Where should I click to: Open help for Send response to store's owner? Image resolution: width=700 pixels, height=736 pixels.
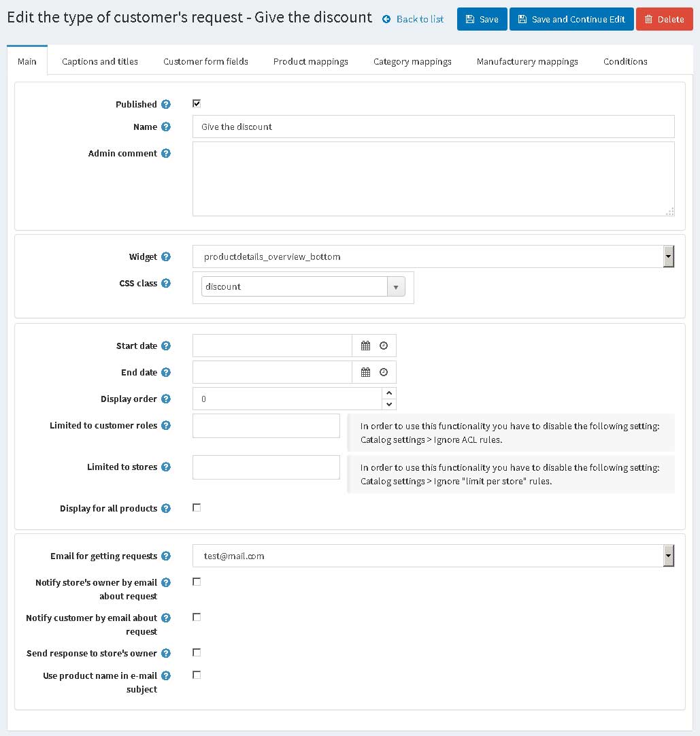click(166, 653)
